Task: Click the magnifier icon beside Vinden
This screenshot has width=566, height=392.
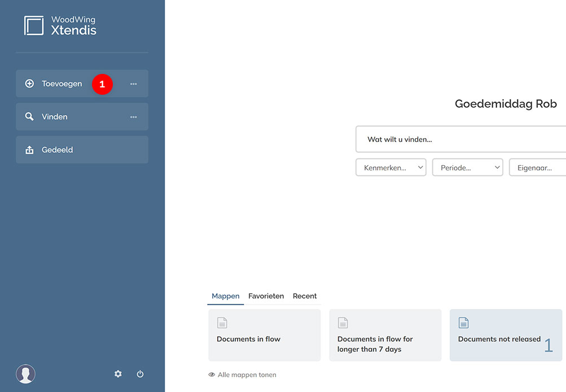Action: [30, 117]
